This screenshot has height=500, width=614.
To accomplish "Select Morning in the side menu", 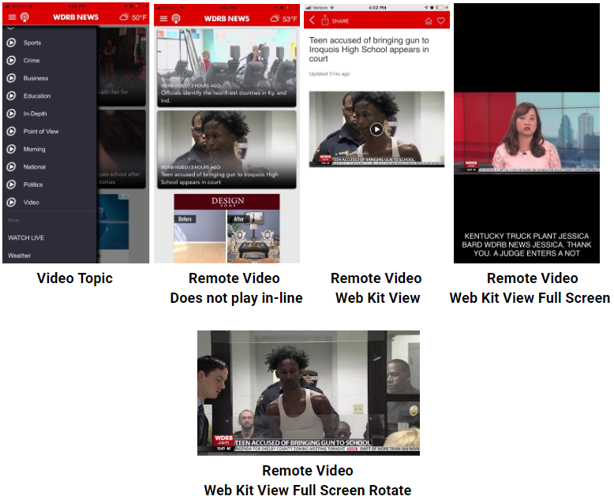I will click(34, 149).
